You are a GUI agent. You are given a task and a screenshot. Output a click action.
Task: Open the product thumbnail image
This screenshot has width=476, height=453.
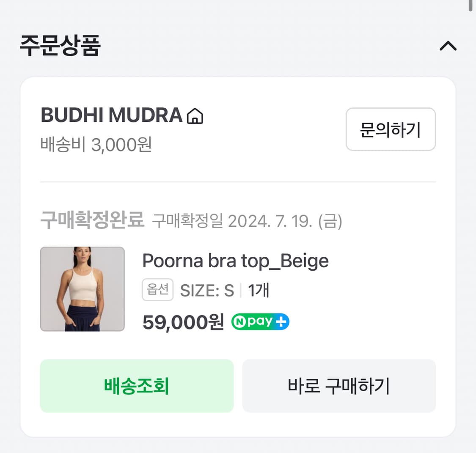[x=83, y=289]
